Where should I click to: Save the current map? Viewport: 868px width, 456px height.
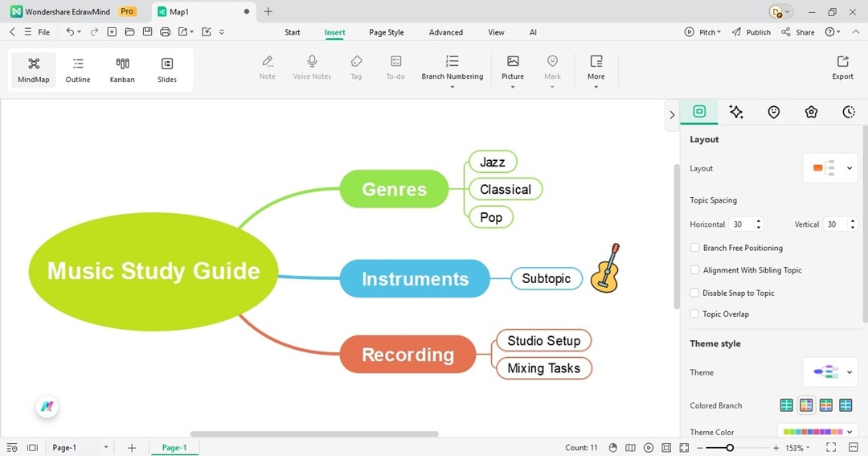coord(147,32)
